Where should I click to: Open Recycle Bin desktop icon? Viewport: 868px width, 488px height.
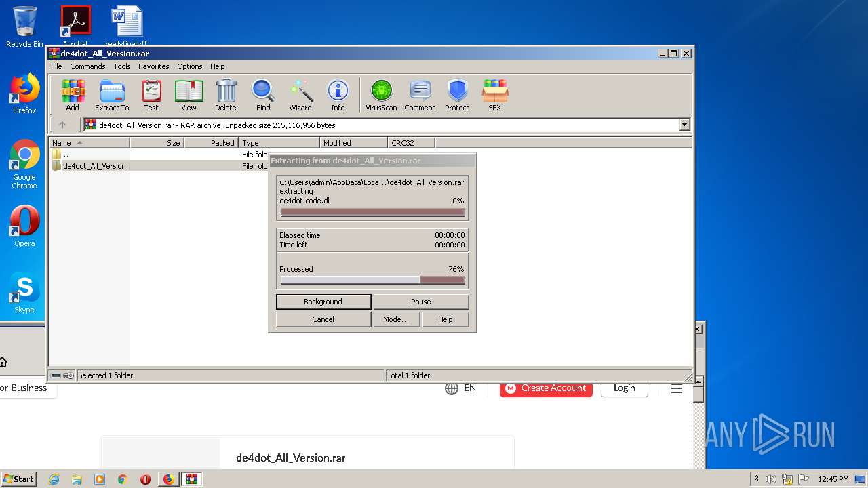tap(24, 27)
